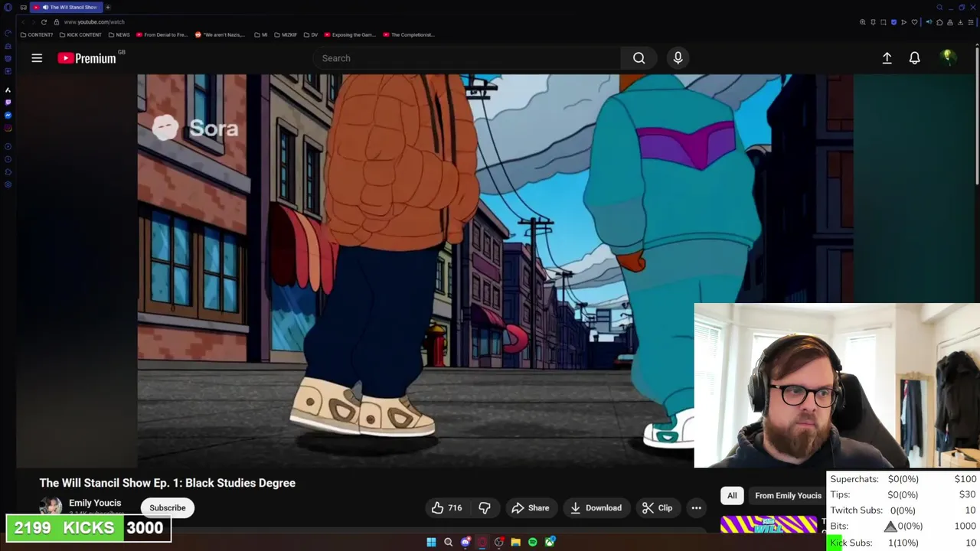Click the address bar URL

pyautogui.click(x=94, y=22)
